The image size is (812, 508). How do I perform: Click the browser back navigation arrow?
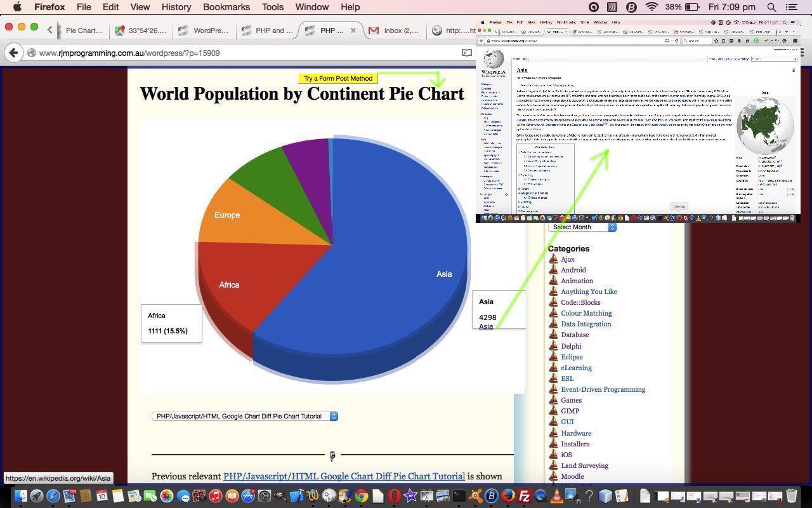click(14, 53)
